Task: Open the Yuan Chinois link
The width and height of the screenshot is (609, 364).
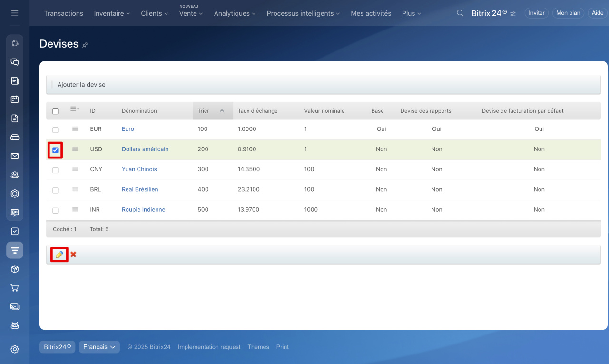Action: point(139,169)
